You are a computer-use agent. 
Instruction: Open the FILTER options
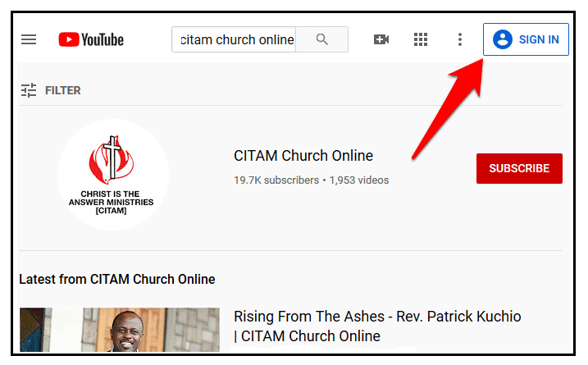click(x=51, y=90)
